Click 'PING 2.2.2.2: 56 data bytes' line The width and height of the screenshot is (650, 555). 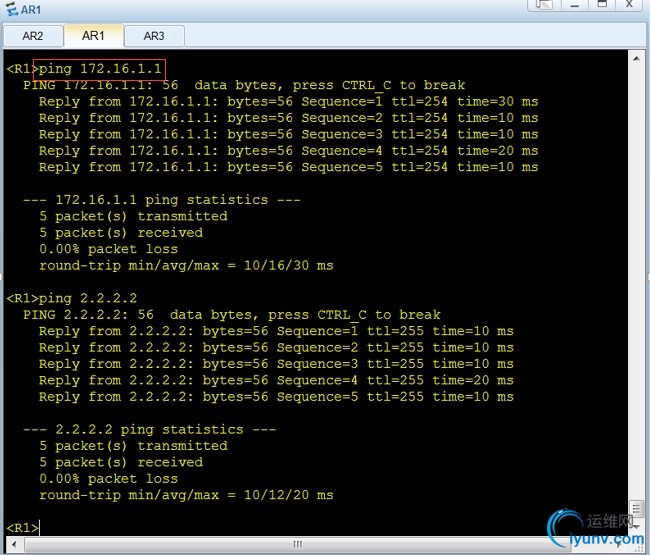232,315
